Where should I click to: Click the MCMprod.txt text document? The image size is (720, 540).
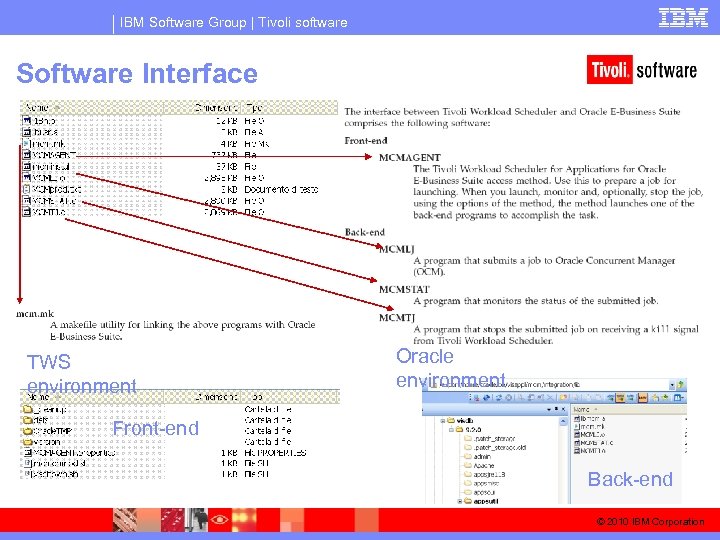click(x=52, y=189)
